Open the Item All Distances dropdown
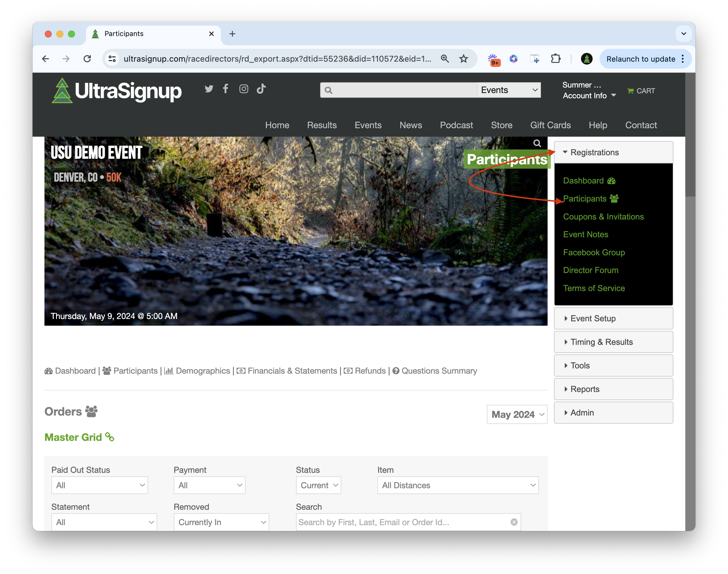The image size is (728, 574). [458, 485]
